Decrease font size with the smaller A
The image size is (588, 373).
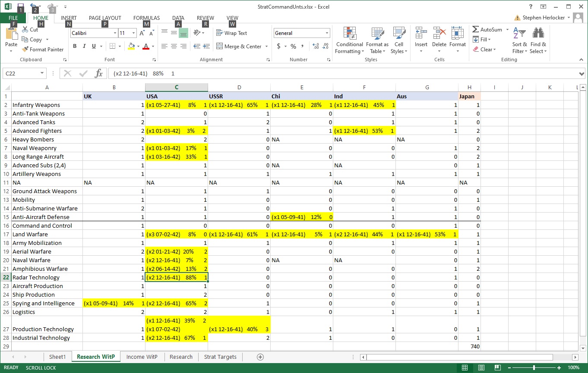(x=152, y=33)
